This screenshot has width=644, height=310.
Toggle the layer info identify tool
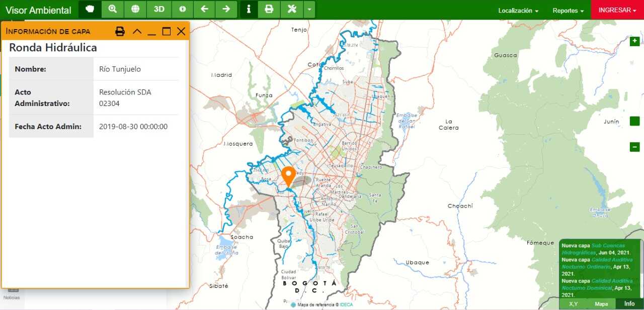(249, 10)
